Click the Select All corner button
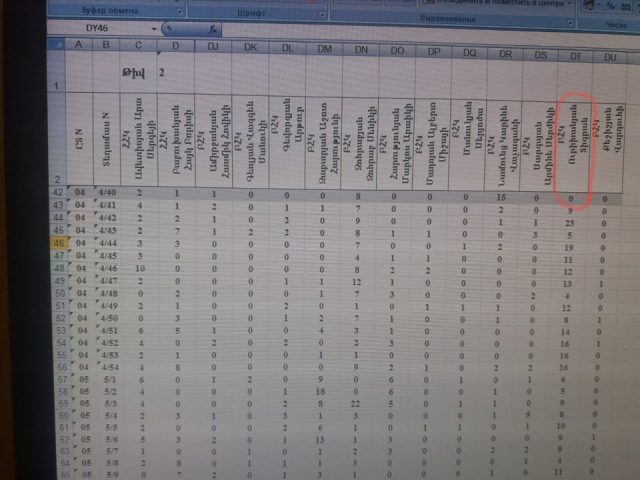Image resolution: width=640 pixels, height=480 pixels. 53,45
